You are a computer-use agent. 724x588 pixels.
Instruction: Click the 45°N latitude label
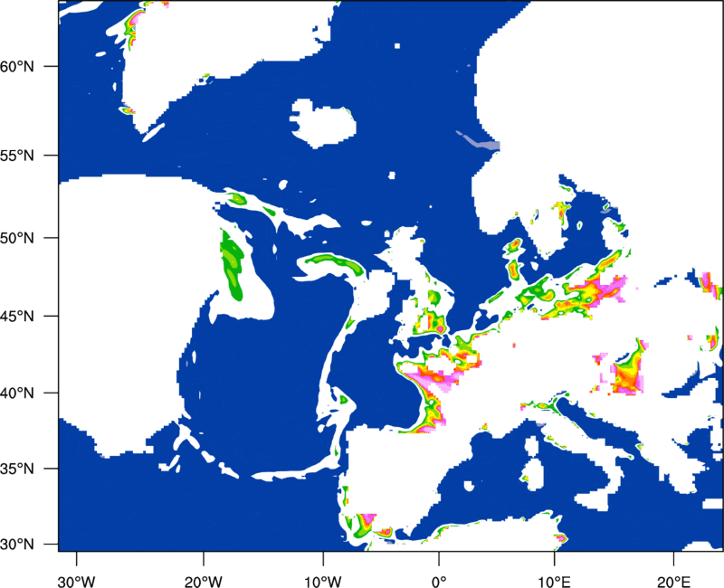point(17,316)
